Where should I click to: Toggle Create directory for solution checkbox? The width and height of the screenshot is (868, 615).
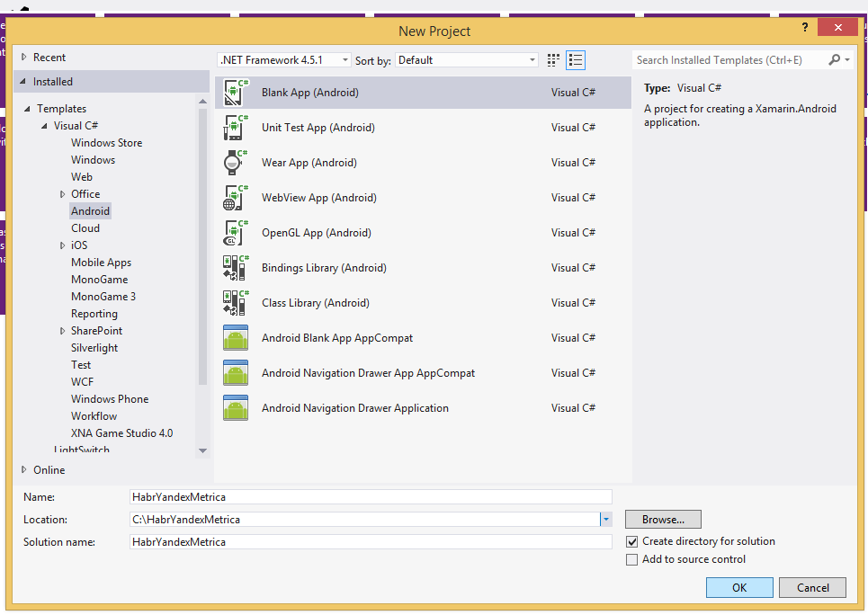pyautogui.click(x=631, y=541)
